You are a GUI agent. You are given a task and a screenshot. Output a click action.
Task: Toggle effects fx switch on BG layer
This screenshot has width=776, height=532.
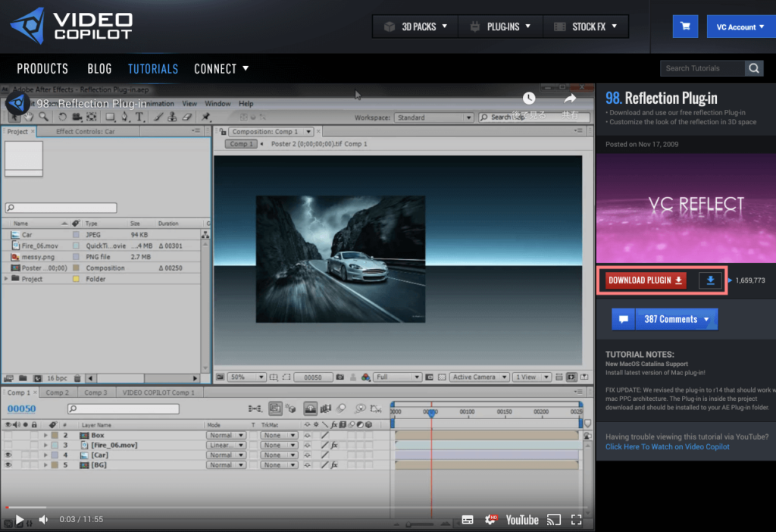[x=334, y=465]
